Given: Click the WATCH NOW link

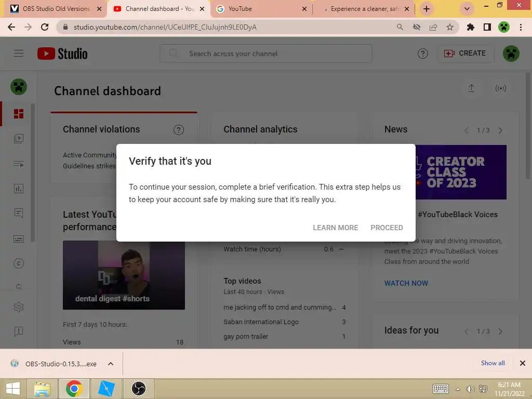Looking at the screenshot, I should 406,283.
